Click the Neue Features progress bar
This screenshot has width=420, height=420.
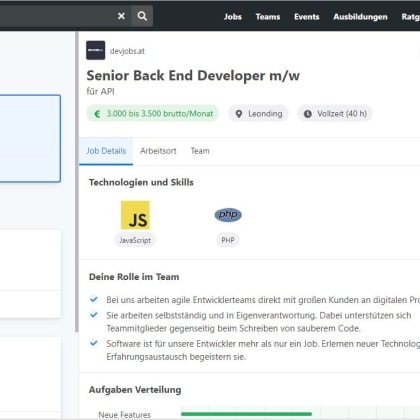[247, 414]
